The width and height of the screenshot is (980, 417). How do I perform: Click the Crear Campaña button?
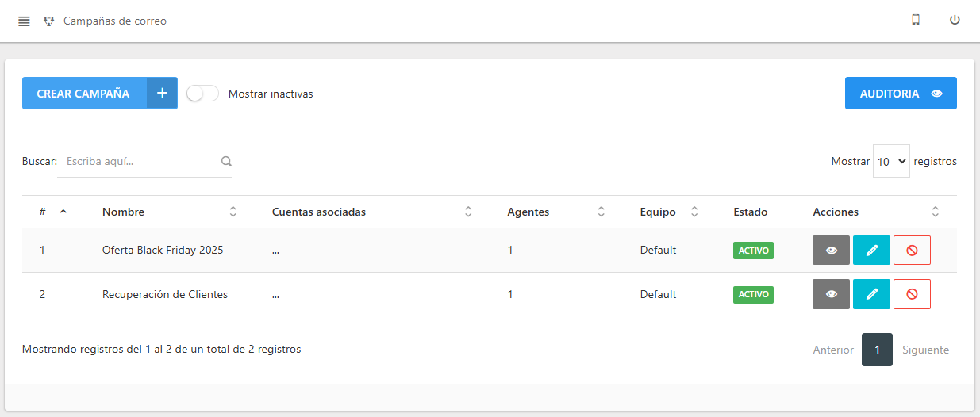100,93
